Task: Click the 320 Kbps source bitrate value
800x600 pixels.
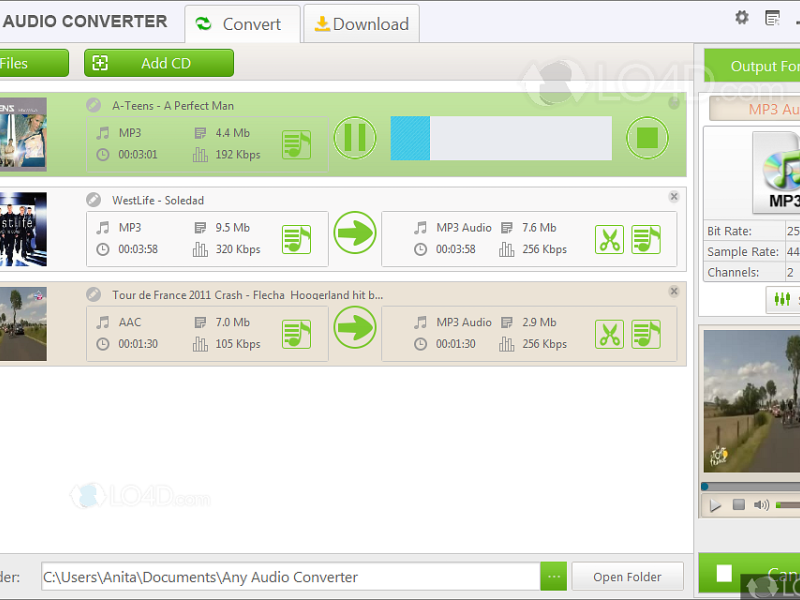Action: pos(238,249)
